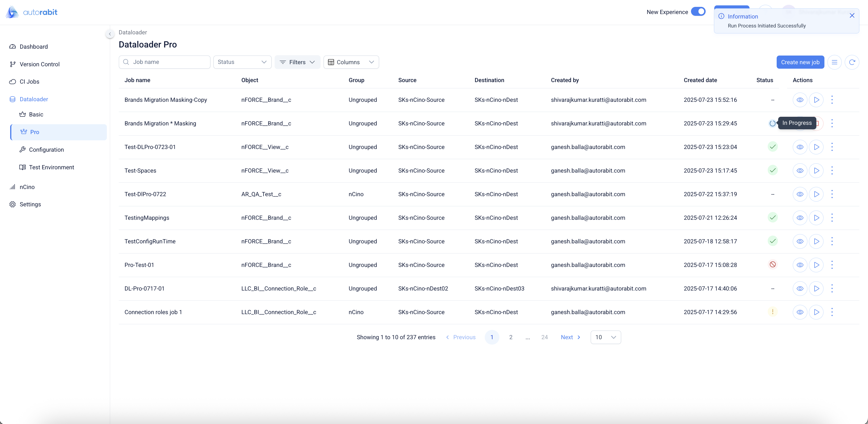Go to Next page of entries

click(570, 337)
